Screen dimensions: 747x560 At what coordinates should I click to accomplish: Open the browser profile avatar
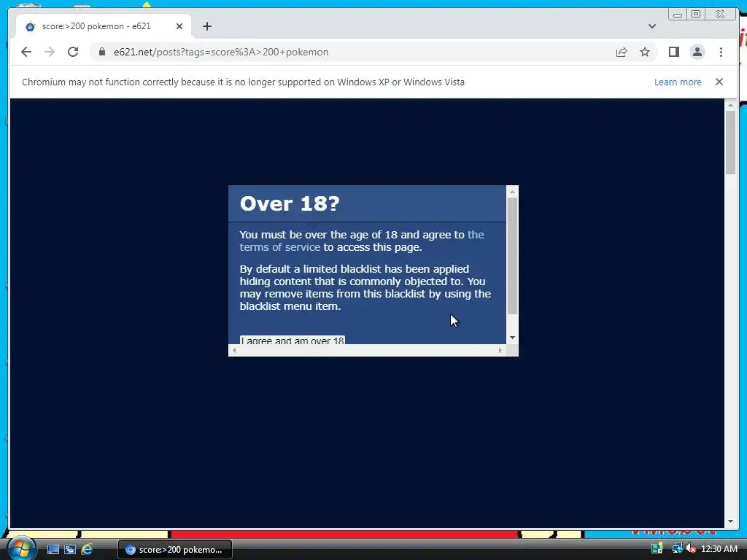pyautogui.click(x=697, y=52)
